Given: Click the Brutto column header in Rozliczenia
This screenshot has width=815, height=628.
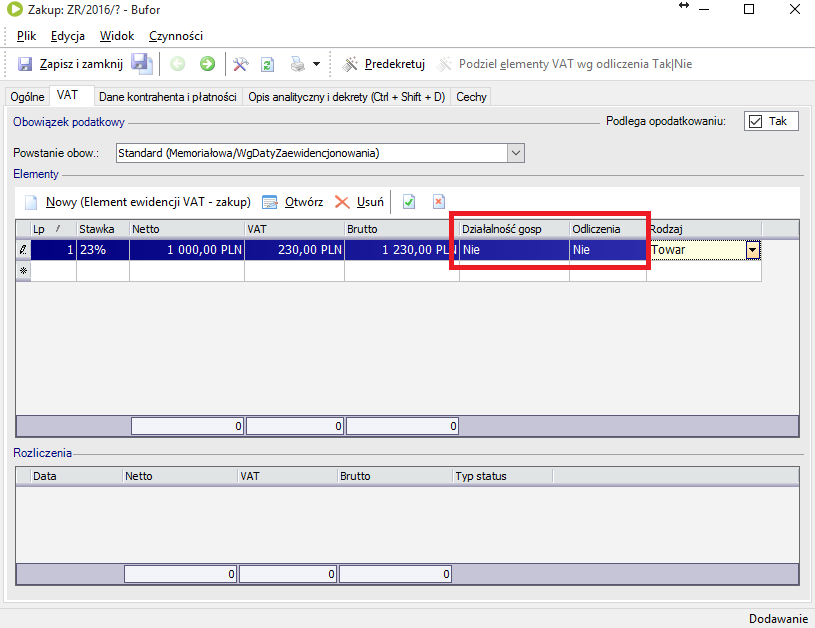Looking at the screenshot, I should click(395, 476).
